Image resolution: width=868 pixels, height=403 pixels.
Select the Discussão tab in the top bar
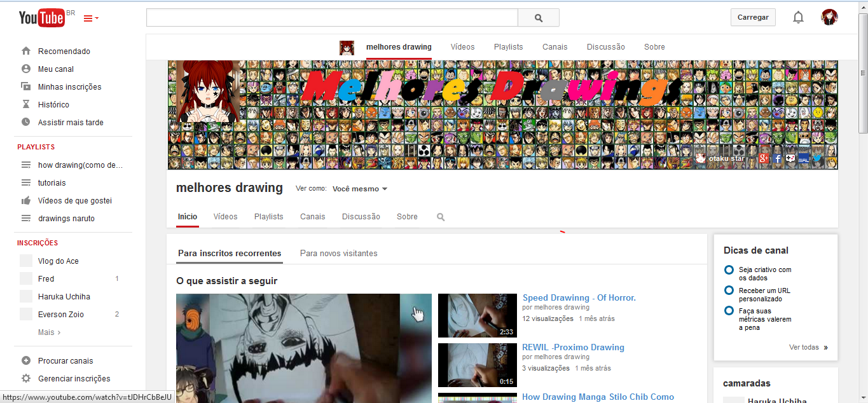[x=605, y=47]
